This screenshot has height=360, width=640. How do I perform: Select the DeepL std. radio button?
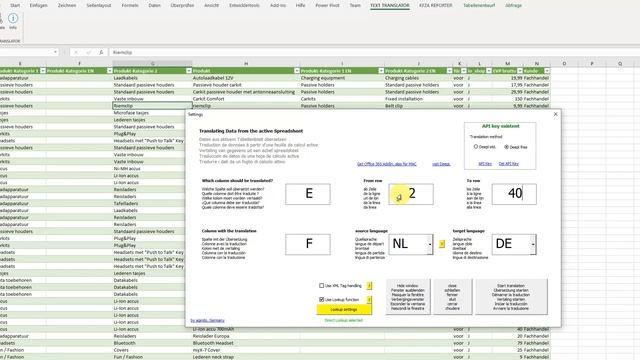click(476, 147)
